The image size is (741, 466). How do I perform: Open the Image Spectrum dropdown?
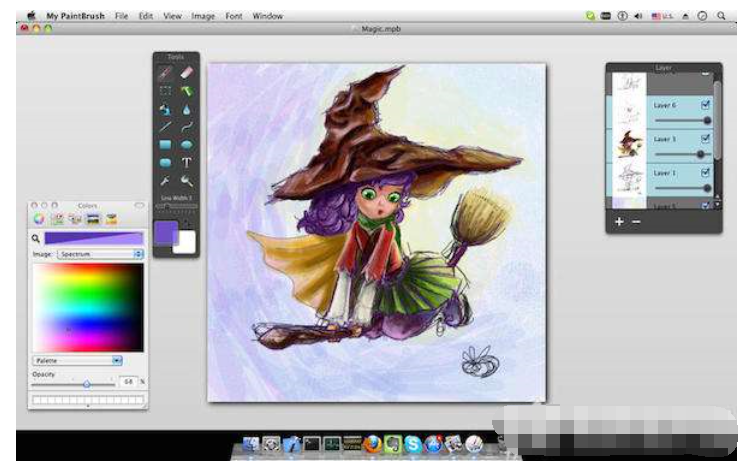[x=100, y=254]
